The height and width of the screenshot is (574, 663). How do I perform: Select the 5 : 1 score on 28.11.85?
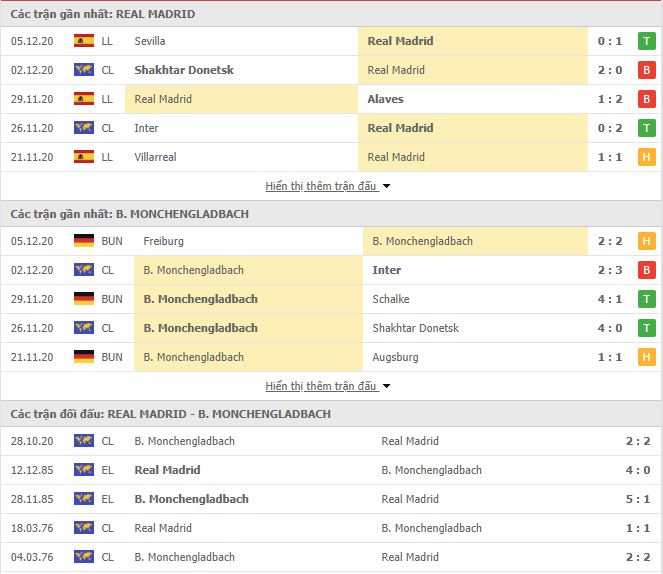(x=638, y=499)
